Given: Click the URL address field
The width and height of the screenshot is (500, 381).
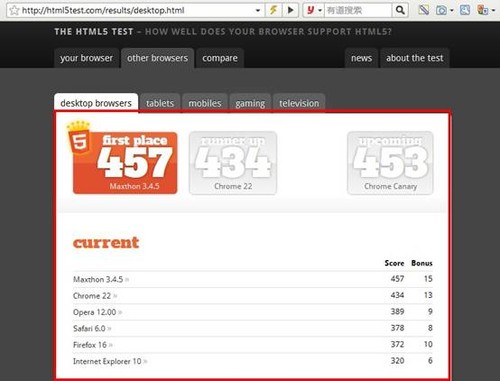Looking at the screenshot, I should 137,10.
